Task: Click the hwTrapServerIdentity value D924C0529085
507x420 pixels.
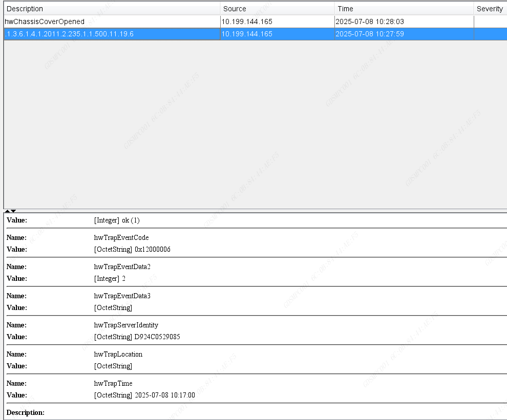Action: click(137, 337)
